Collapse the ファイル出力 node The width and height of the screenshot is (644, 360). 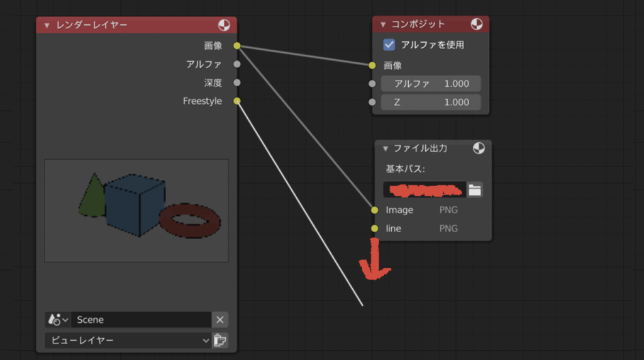pyautogui.click(x=386, y=149)
